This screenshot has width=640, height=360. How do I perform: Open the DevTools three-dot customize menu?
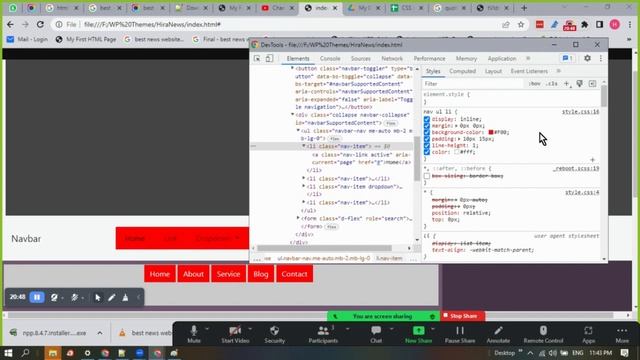(x=600, y=58)
